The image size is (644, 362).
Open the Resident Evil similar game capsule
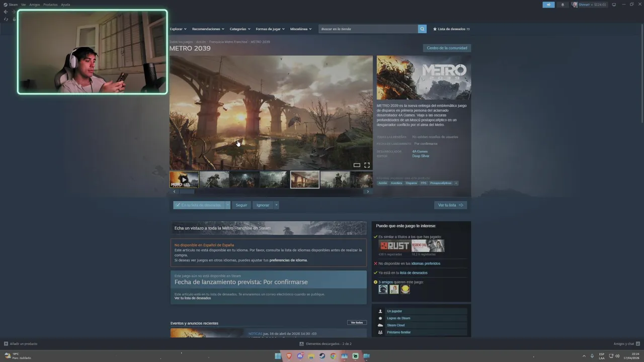click(x=428, y=246)
